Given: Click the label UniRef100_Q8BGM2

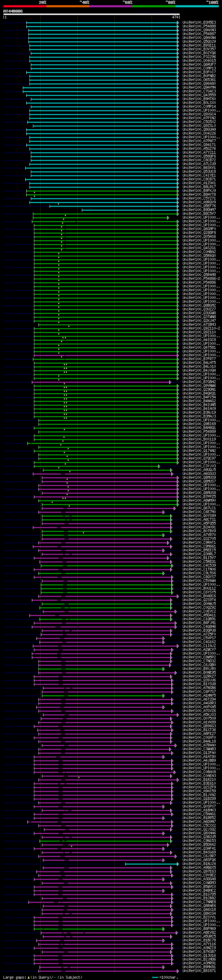Looking at the screenshot, I should pos(199,305).
